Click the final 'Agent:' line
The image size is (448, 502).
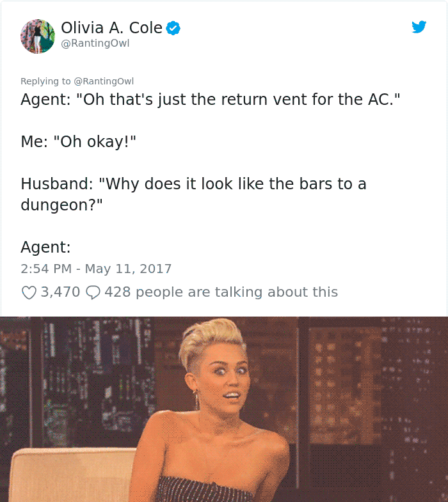46,247
